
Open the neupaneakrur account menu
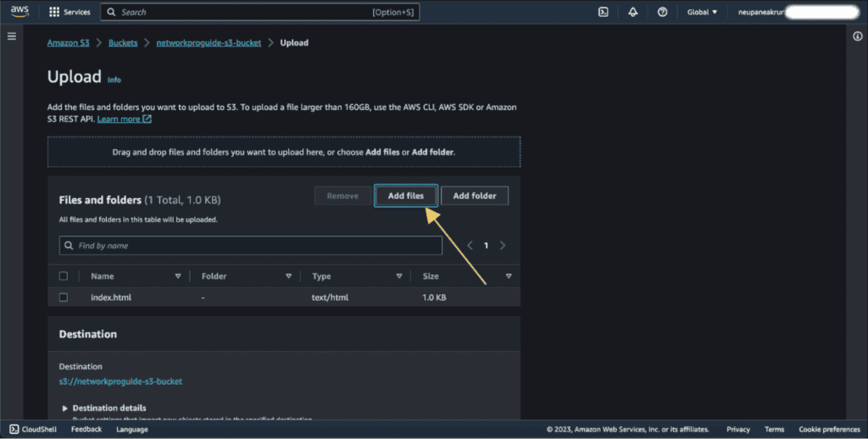(x=797, y=12)
